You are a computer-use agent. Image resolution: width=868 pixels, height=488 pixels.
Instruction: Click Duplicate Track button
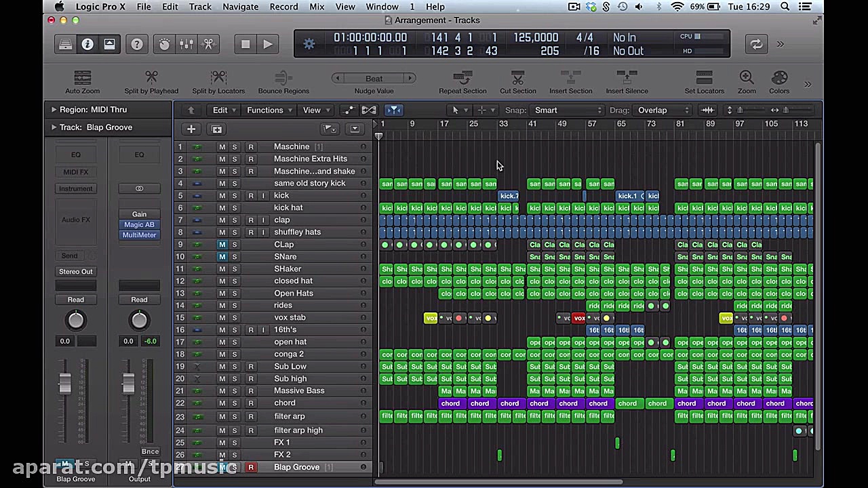216,129
